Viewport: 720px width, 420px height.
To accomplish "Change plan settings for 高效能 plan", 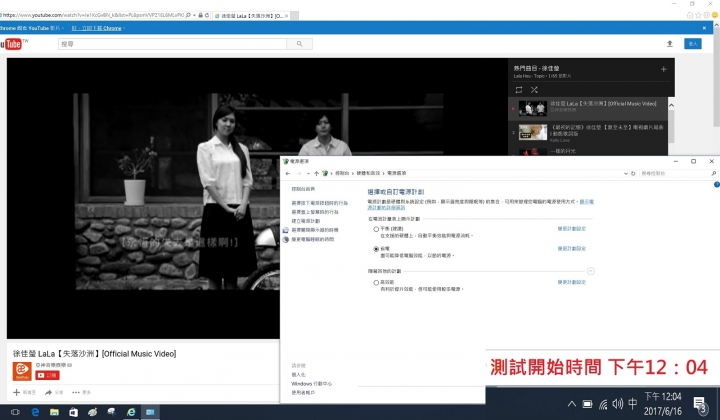I will click(x=572, y=282).
